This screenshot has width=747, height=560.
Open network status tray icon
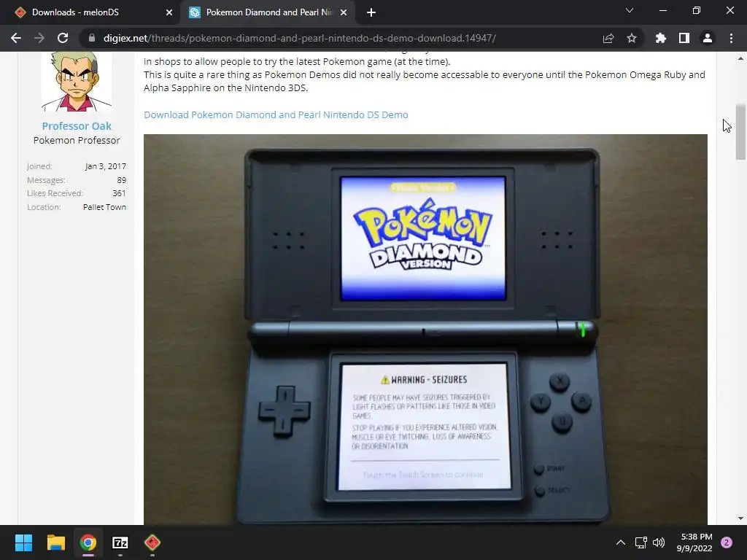[x=640, y=542]
